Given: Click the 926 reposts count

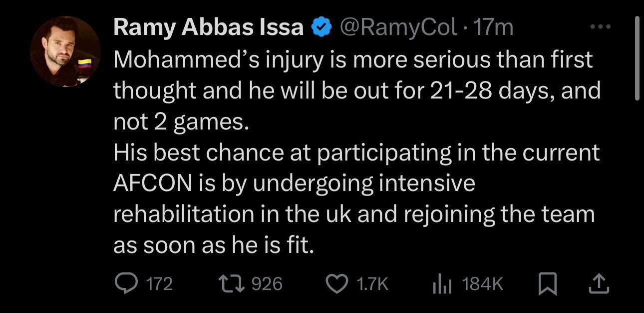Looking at the screenshot, I should 267,284.
